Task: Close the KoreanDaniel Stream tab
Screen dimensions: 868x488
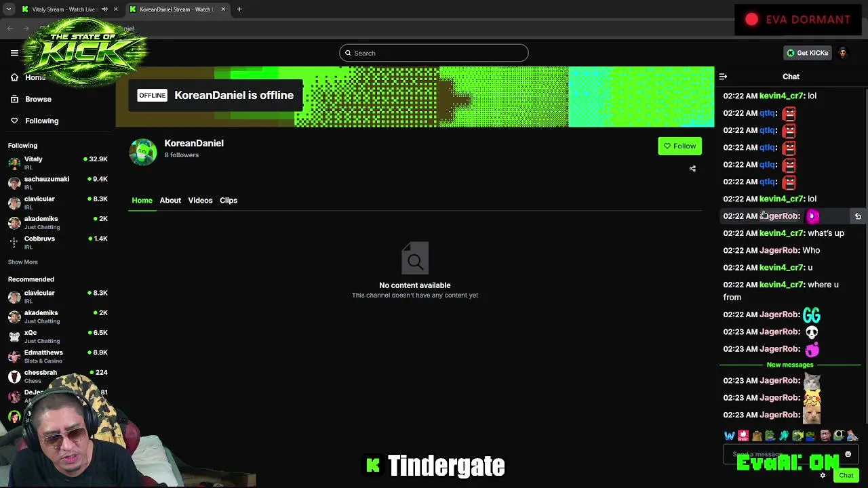Action: pyautogui.click(x=222, y=9)
